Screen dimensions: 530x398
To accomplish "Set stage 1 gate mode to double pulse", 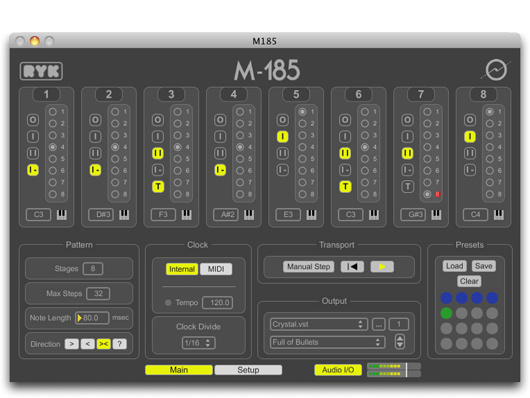I will (33, 153).
